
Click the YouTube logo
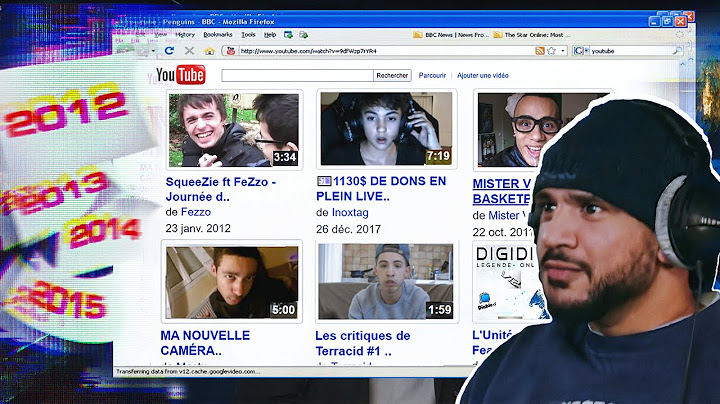180,75
